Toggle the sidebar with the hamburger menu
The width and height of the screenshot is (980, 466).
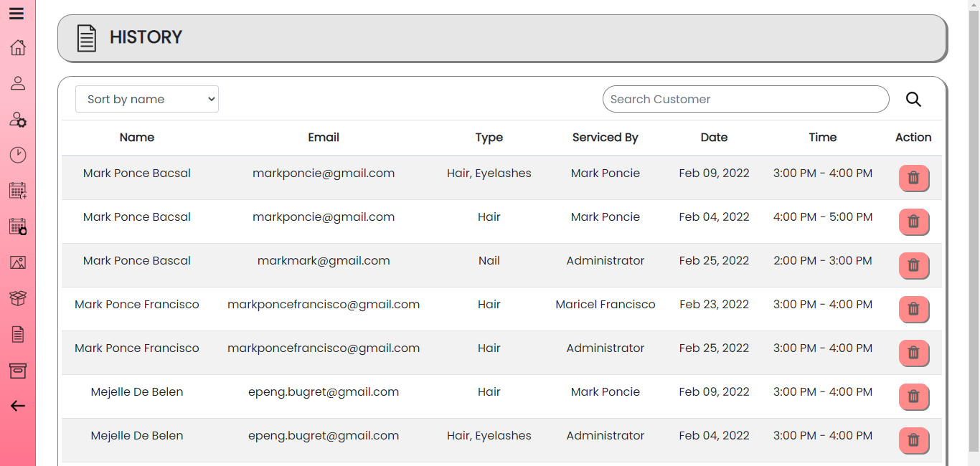pyautogui.click(x=17, y=13)
